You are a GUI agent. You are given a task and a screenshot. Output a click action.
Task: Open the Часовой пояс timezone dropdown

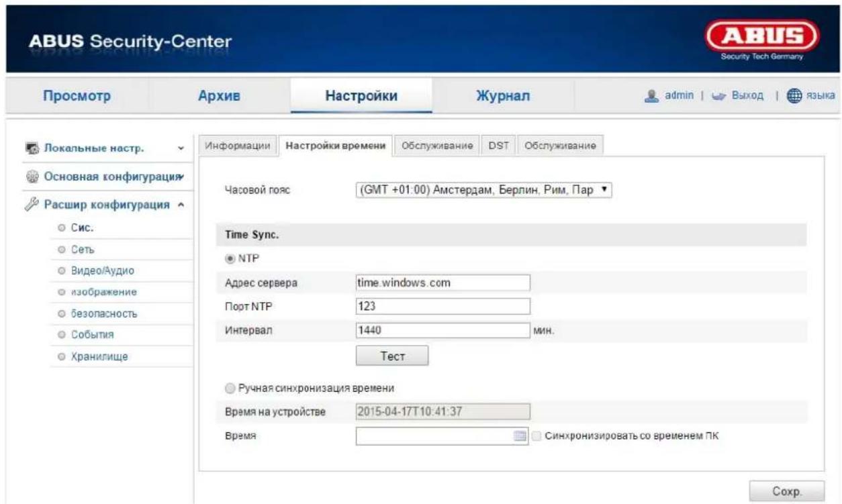[x=484, y=191]
